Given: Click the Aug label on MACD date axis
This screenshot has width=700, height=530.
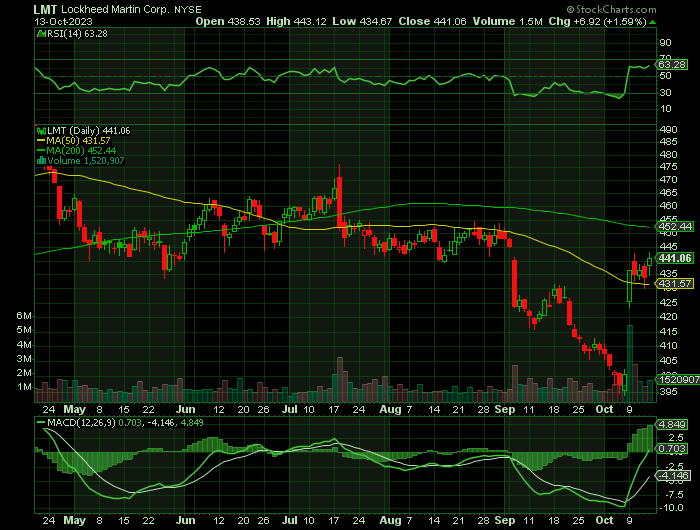Looking at the screenshot, I should 390,520.
